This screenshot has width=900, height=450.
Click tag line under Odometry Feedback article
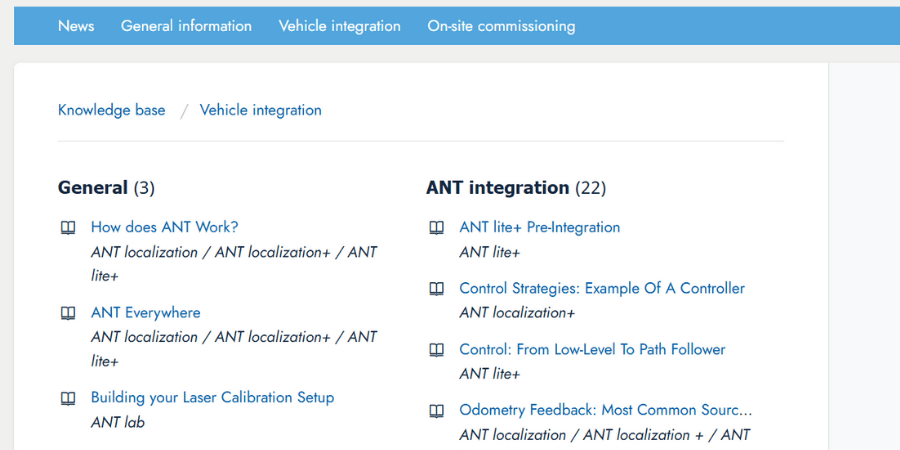coord(605,435)
